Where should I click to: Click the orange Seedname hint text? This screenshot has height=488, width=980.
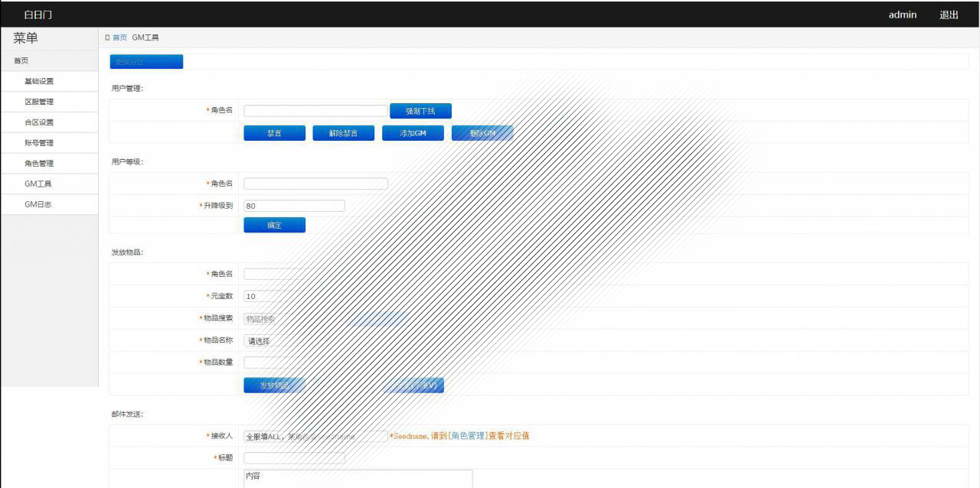click(459, 436)
